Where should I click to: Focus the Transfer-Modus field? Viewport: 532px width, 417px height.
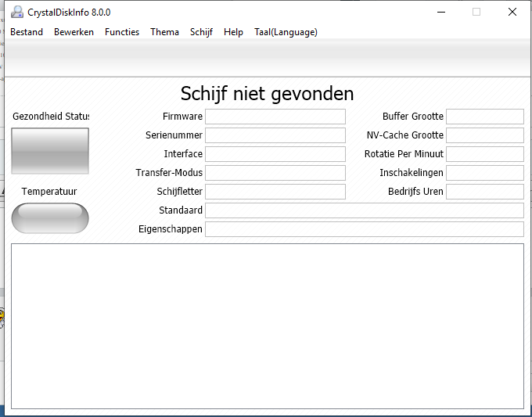click(x=275, y=173)
